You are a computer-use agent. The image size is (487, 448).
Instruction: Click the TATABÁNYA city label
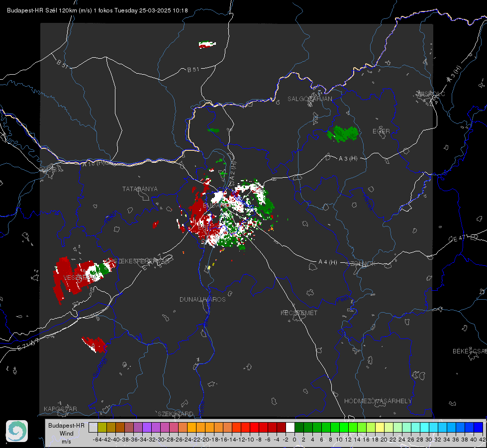[140, 189]
